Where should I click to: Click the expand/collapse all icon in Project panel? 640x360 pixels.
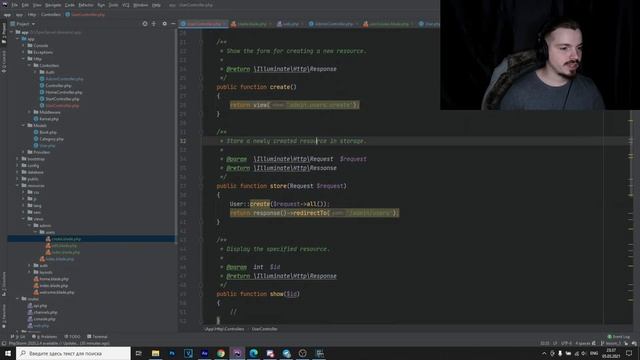click(x=154, y=24)
